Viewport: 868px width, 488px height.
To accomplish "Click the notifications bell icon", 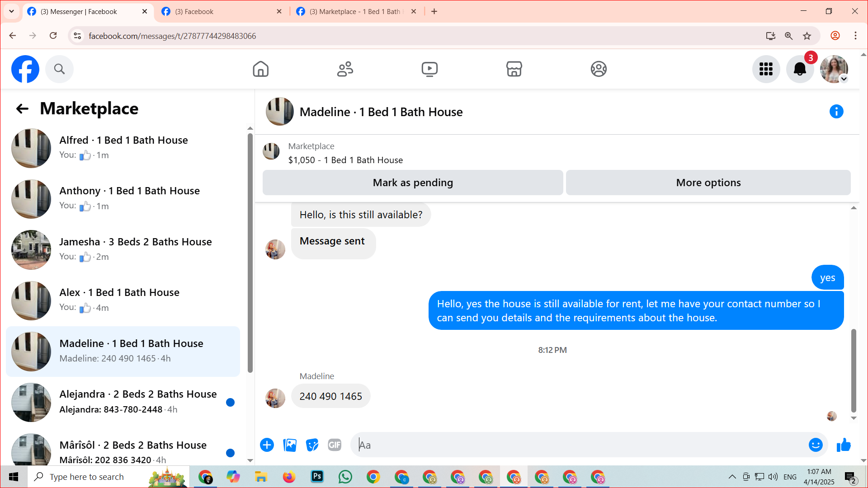I will click(x=800, y=69).
